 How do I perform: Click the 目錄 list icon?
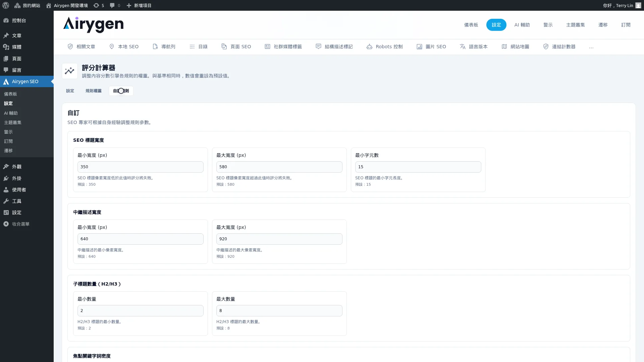tap(192, 47)
